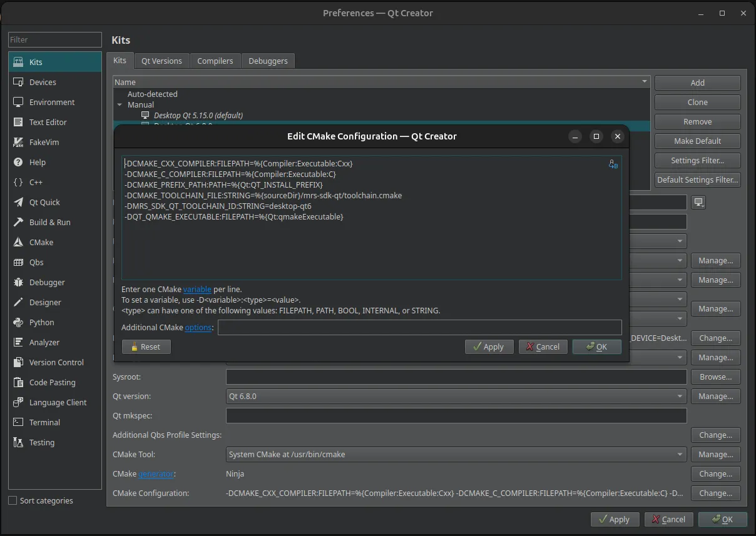This screenshot has height=536, width=756.
Task: Open the Testing category icon
Action: click(18, 442)
